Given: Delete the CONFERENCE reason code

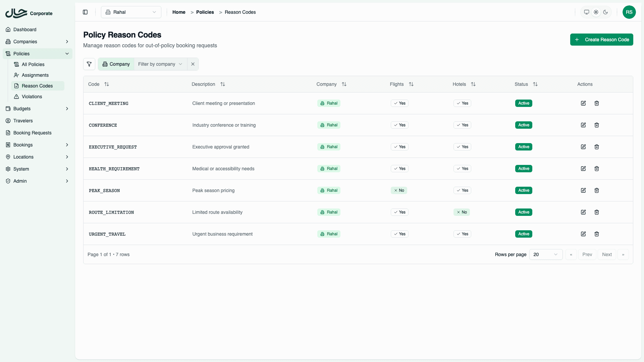Looking at the screenshot, I should [x=596, y=125].
